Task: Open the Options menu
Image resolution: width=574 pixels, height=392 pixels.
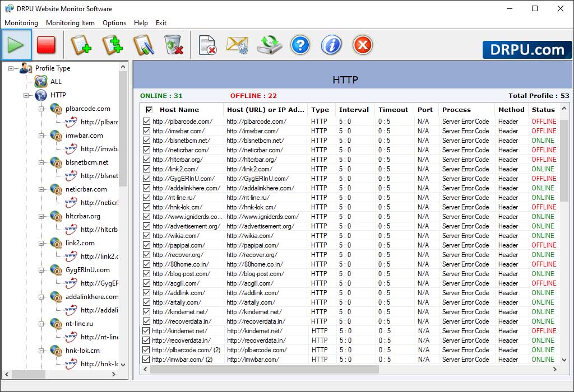Action: click(x=114, y=22)
